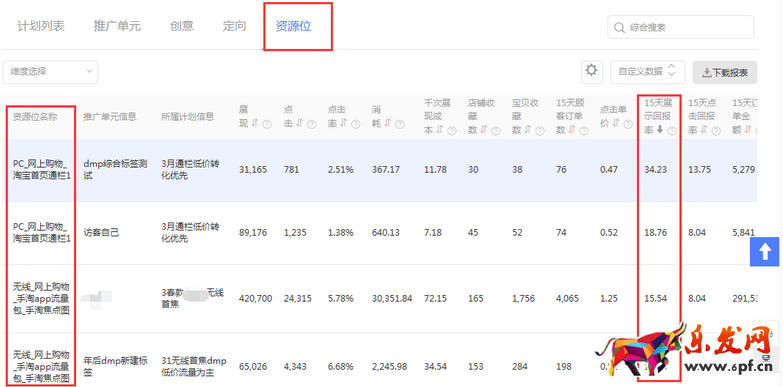The width and height of the screenshot is (783, 387).
Task: Click the 推广单元信息 column header
Action: [x=110, y=117]
